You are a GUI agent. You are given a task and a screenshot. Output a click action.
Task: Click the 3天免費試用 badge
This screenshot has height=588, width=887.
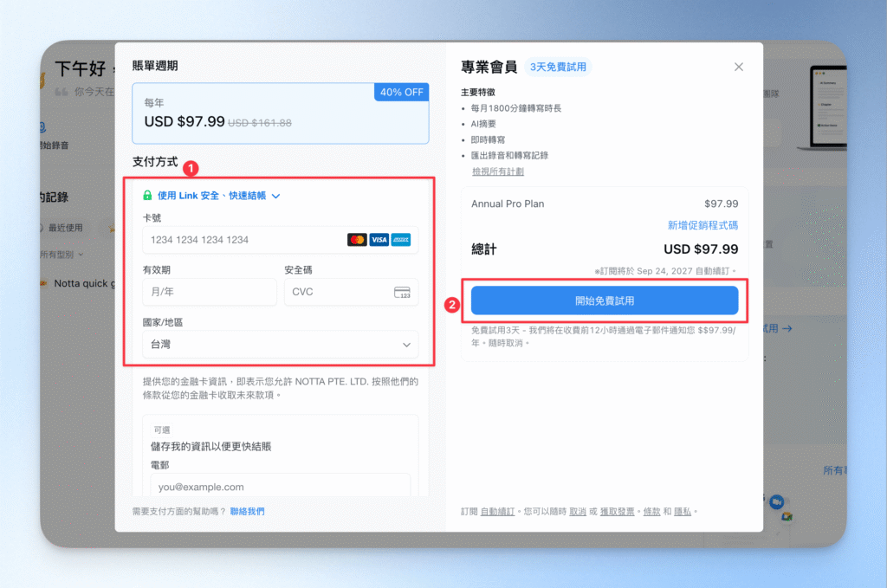click(x=558, y=67)
